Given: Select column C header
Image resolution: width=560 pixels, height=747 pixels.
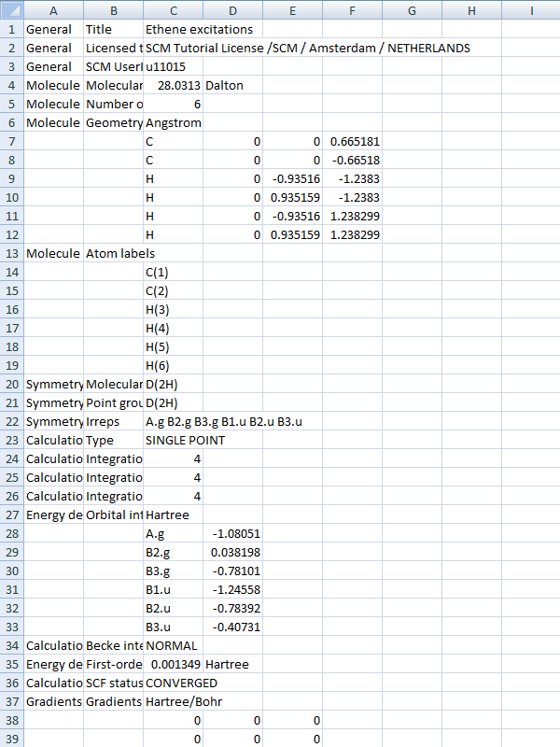Looking at the screenshot, I should click(173, 10).
